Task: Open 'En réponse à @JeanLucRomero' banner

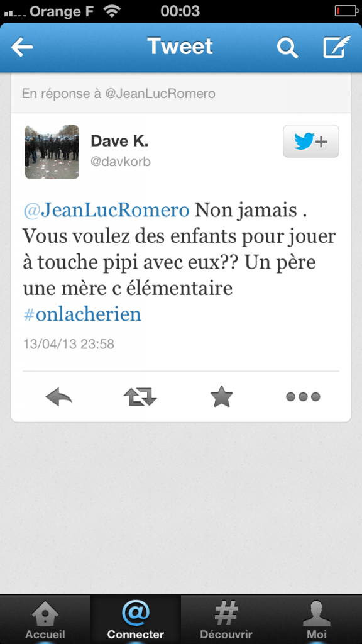Action: 181,94
